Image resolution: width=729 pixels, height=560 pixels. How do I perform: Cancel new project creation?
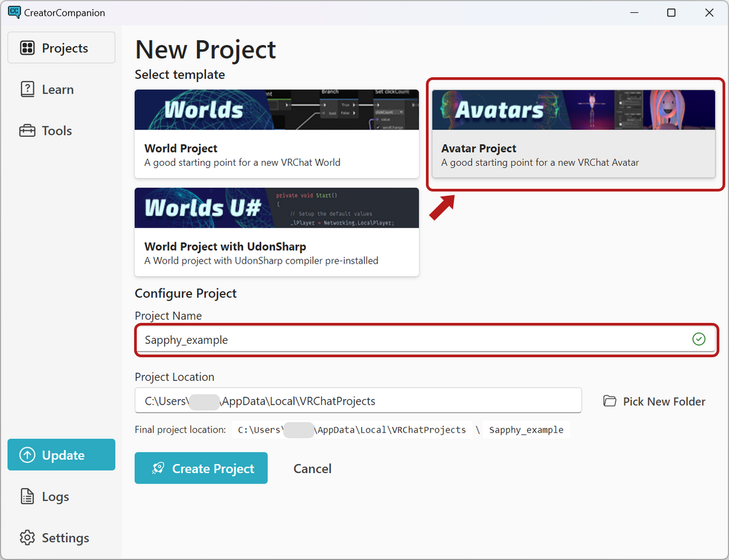312,468
